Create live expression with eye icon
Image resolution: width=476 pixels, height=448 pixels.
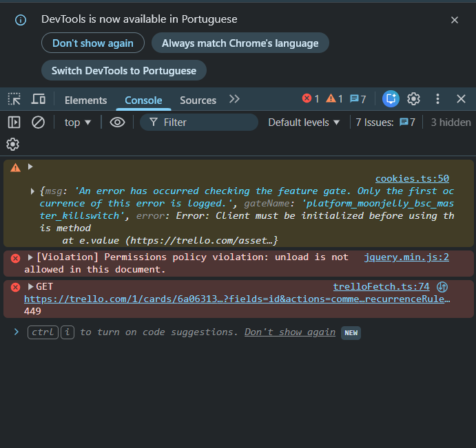(117, 122)
